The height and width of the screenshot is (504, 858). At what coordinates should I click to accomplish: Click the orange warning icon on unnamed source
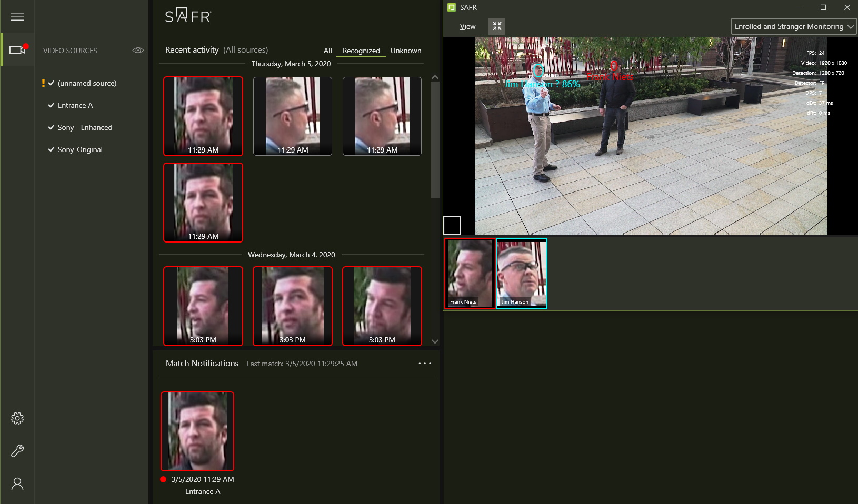pyautogui.click(x=43, y=83)
